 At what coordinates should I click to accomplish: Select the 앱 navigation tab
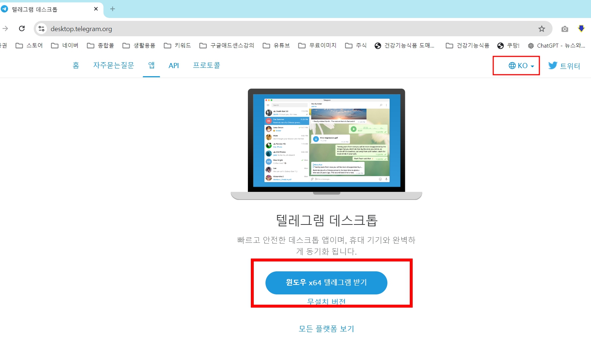pyautogui.click(x=151, y=65)
